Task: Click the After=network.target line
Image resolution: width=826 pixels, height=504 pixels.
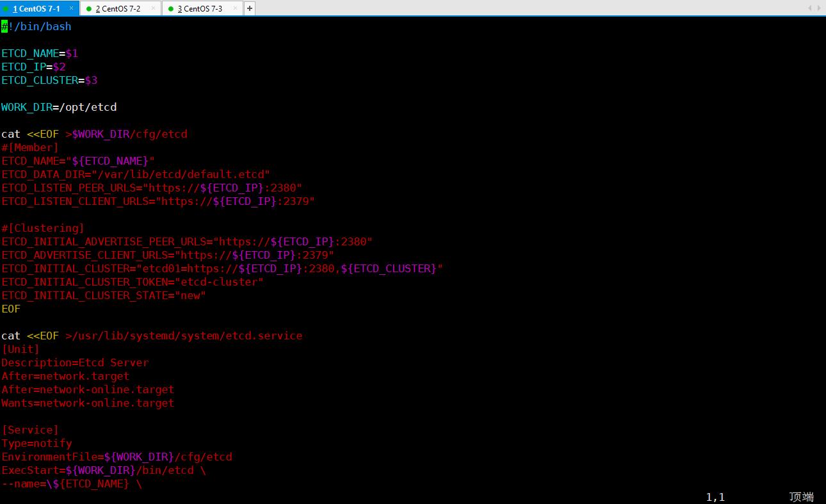Action: (x=65, y=376)
